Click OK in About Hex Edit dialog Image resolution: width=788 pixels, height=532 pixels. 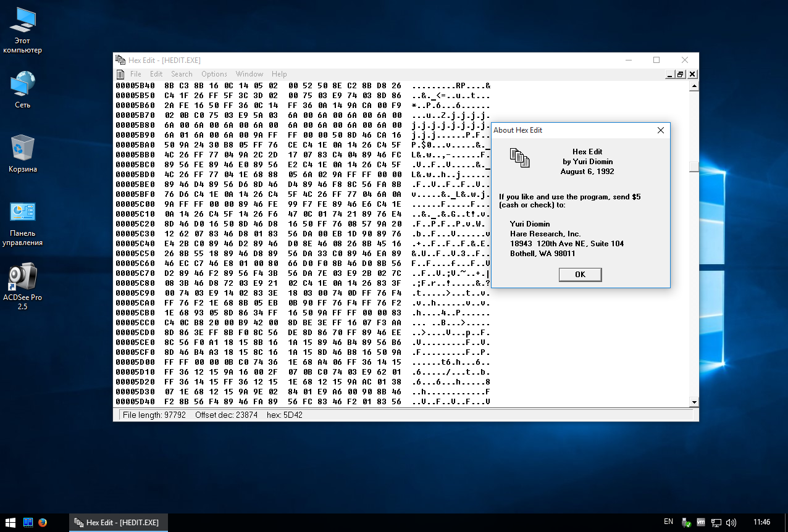[580, 275]
